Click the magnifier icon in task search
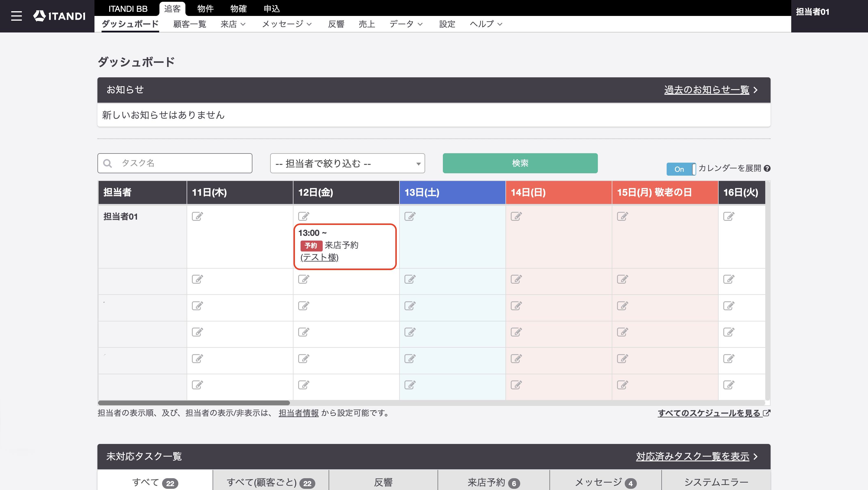Image resolution: width=868 pixels, height=490 pixels. tap(107, 164)
